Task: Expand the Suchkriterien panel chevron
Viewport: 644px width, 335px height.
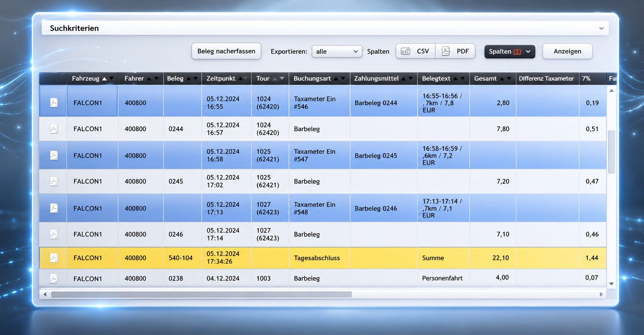Action: (x=601, y=28)
